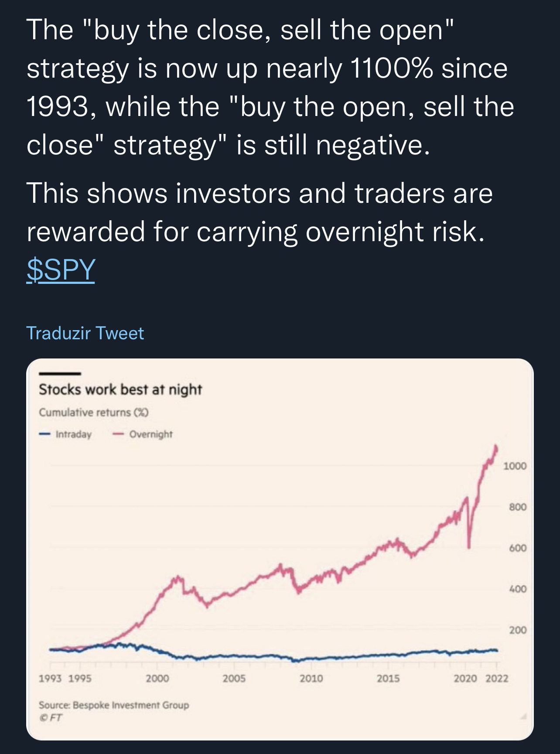Click the Overnight legend pink marker
560x754 pixels.
tap(118, 434)
